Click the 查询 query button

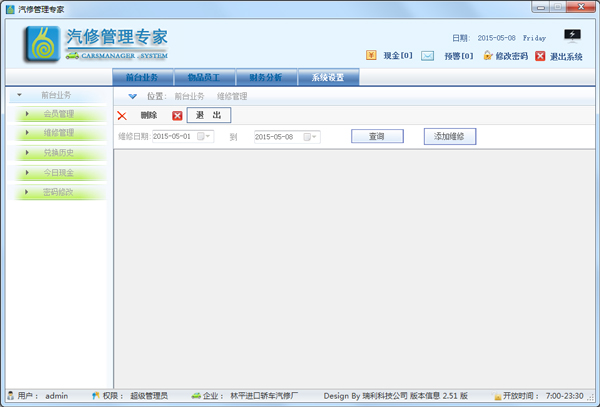377,136
